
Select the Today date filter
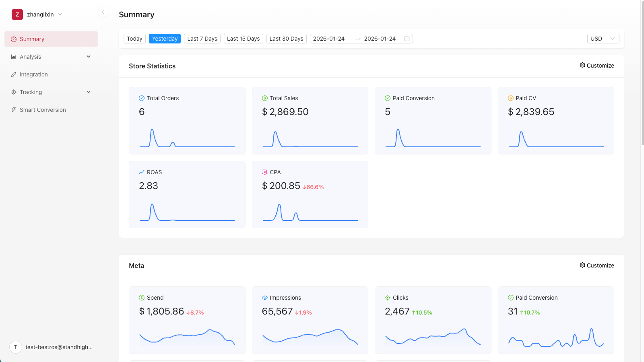(x=134, y=39)
